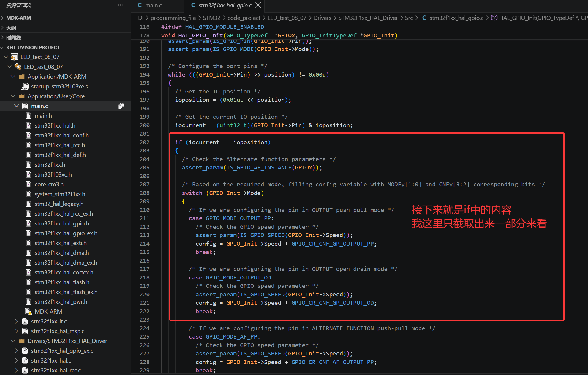This screenshot has height=375, width=588.
Task: Collapse the LED_test_08_07 target node
Action: coord(10,66)
